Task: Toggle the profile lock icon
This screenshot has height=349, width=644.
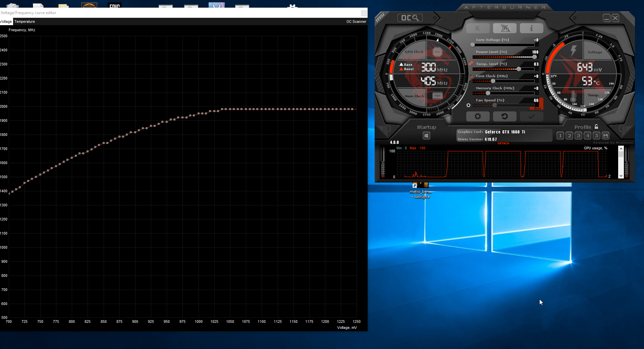Action: point(596,127)
